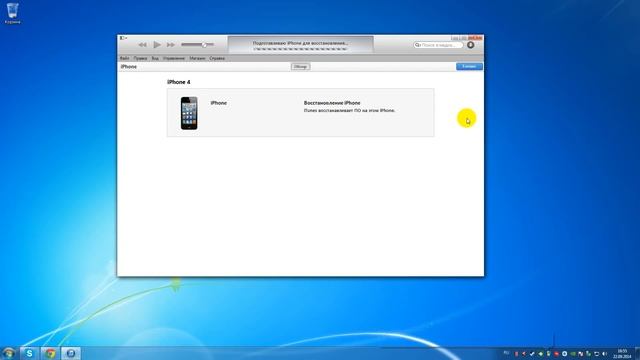Open the iTunes window menu icon at top-left

click(x=123, y=38)
